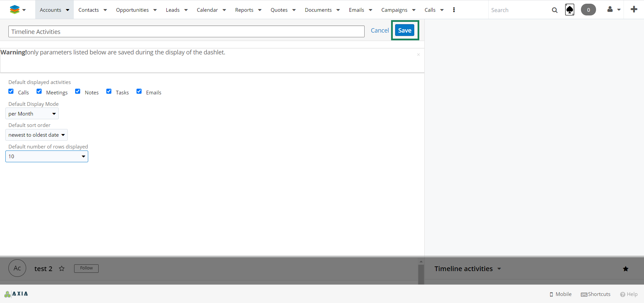The height and width of the screenshot is (303, 644).
Task: Open the number of rows dropdown
Action: coord(47,157)
